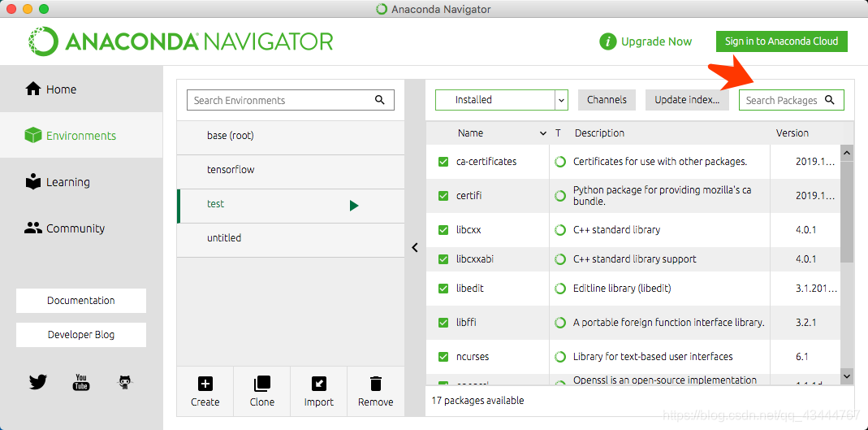Click the Upgrade Now info icon
The width and height of the screenshot is (868, 430).
608,41
